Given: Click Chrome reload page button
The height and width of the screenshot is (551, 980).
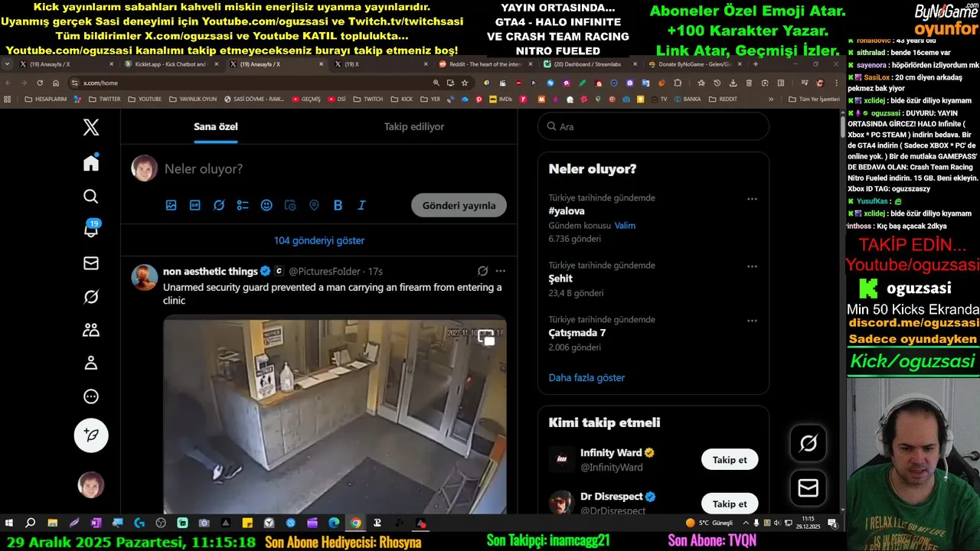Looking at the screenshot, I should [x=39, y=83].
